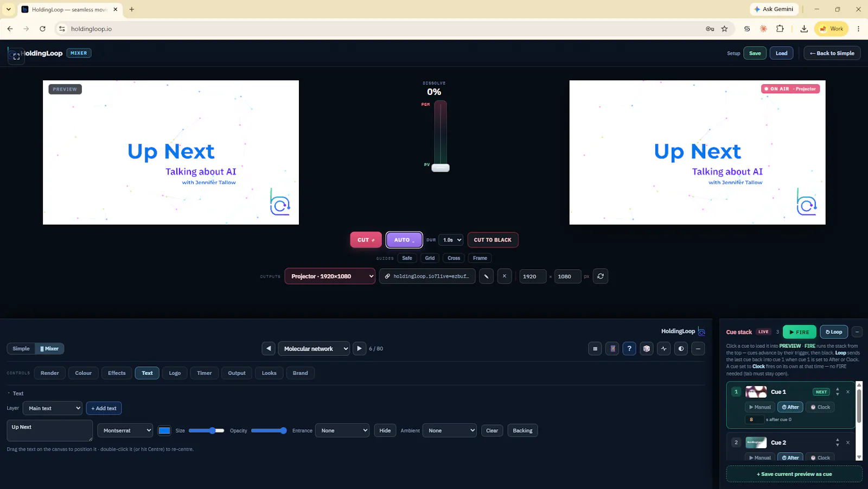Toggle the Cross guide
This screenshot has width=868, height=489.
tap(454, 258)
